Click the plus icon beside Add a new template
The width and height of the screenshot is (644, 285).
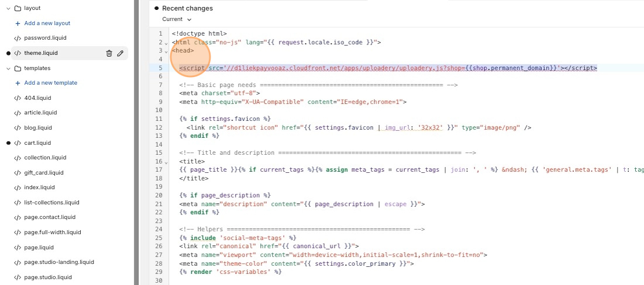click(18, 83)
